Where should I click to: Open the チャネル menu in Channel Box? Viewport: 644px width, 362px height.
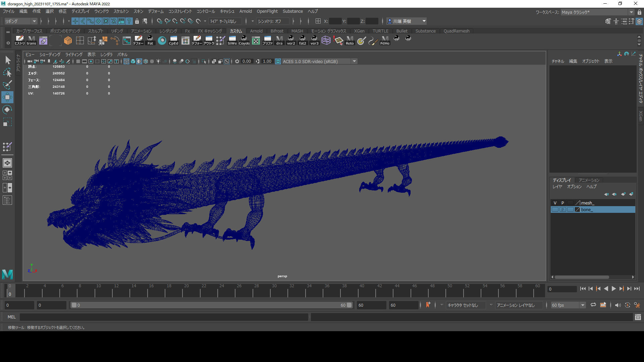(x=558, y=61)
